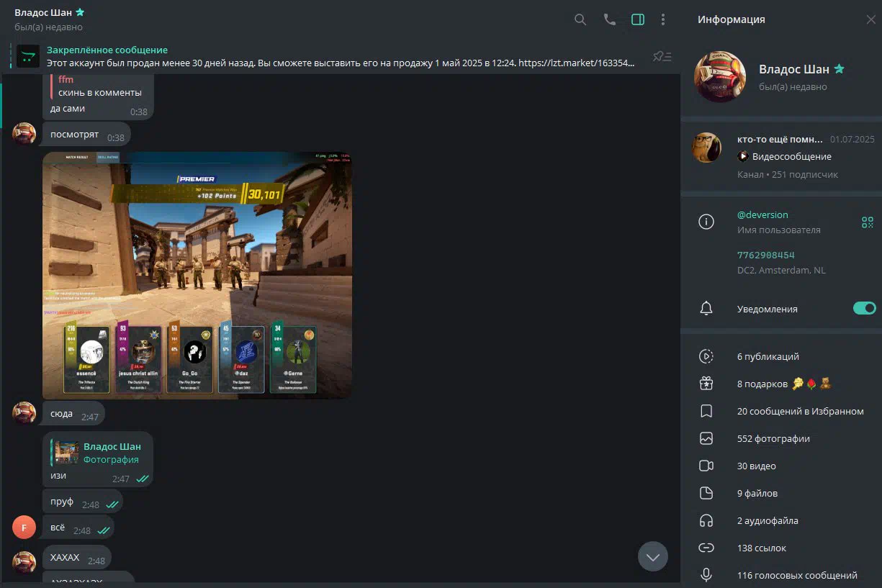882x588 pixels.
Task: Open the pinned message text bar
Action: coord(341,57)
